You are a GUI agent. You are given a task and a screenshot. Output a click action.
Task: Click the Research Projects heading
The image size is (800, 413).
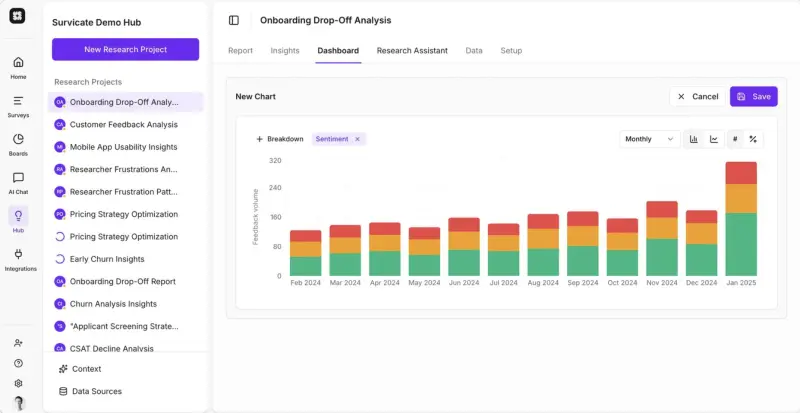(x=88, y=82)
